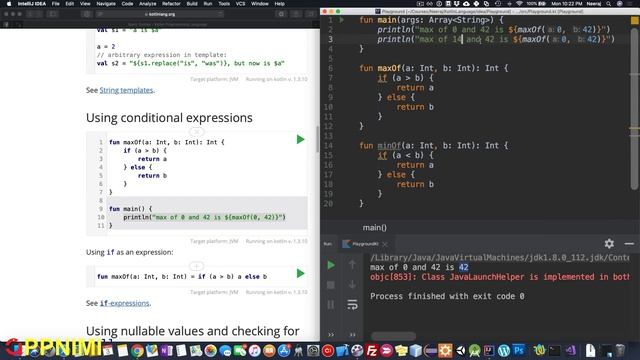The height and width of the screenshot is (360, 640).
Task: Open the Build menu
Action: (x=192, y=4)
